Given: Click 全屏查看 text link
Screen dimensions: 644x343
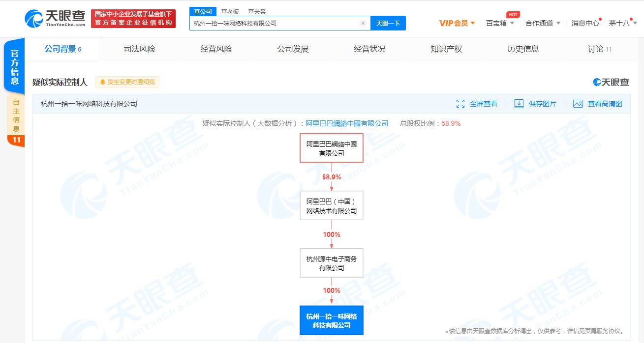Looking at the screenshot, I should [x=484, y=104].
